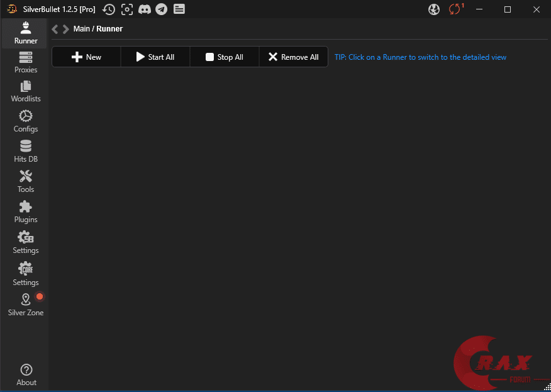Go back with the left chevron
551x392 pixels.
tap(55, 29)
